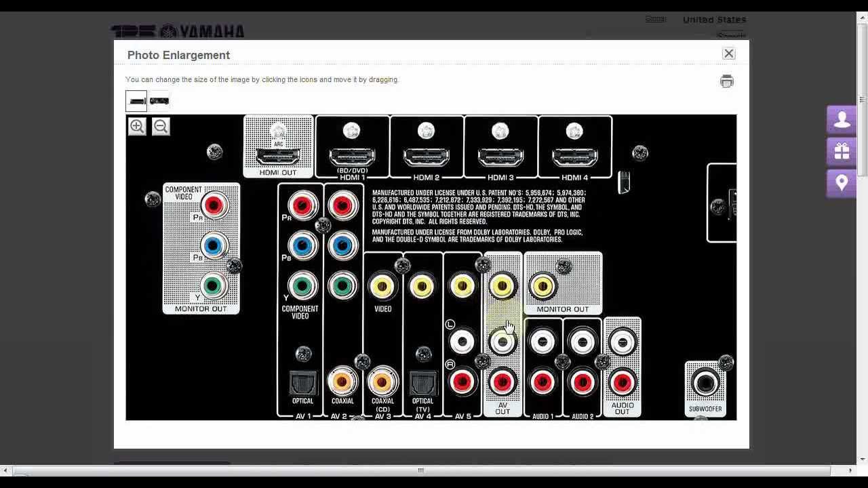The width and height of the screenshot is (868, 488).
Task: Click the "AUDIO 1" label in the photo
Action: coord(542,416)
